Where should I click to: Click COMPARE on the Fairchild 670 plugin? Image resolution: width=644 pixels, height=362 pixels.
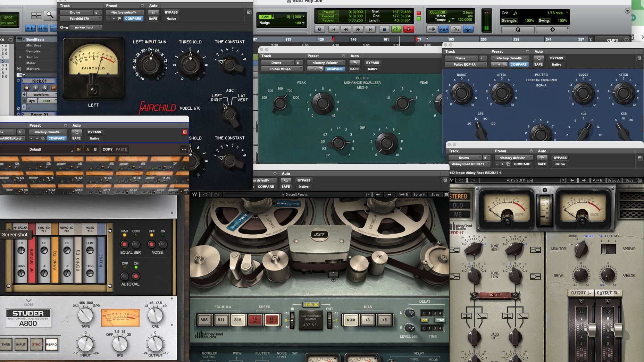tap(133, 19)
